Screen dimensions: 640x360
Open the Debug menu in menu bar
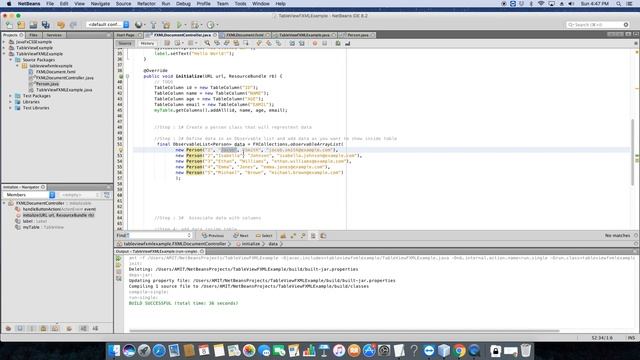[x=183, y=4]
